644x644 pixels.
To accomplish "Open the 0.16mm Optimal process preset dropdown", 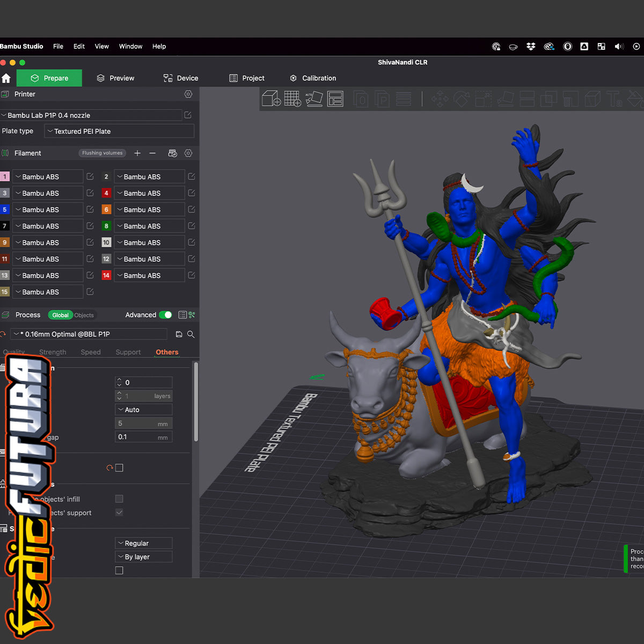I will click(x=89, y=334).
